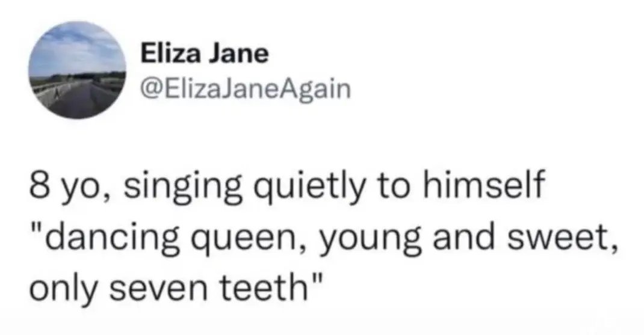644x335 pixels.
Task: Click the display name "Eliza Jane"
Action: click(x=204, y=56)
